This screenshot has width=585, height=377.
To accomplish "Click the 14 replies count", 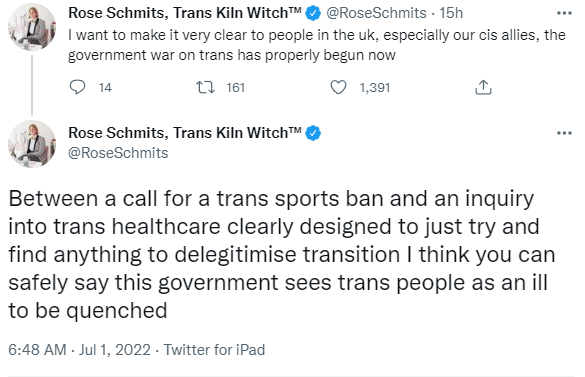I will point(105,88).
